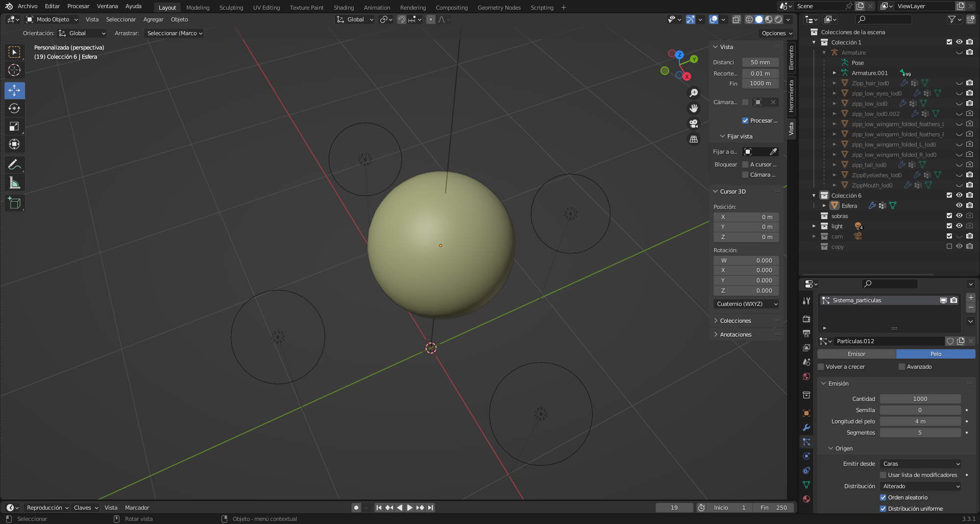Image resolution: width=980 pixels, height=524 pixels.
Task: Toggle X-ray display in viewport header
Action: pyautogui.click(x=737, y=19)
